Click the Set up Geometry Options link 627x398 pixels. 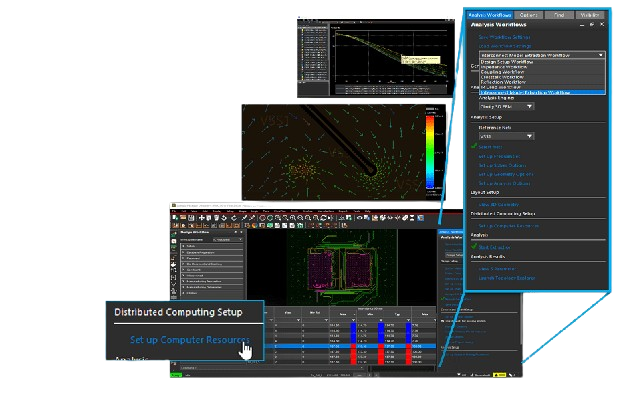pos(506,174)
